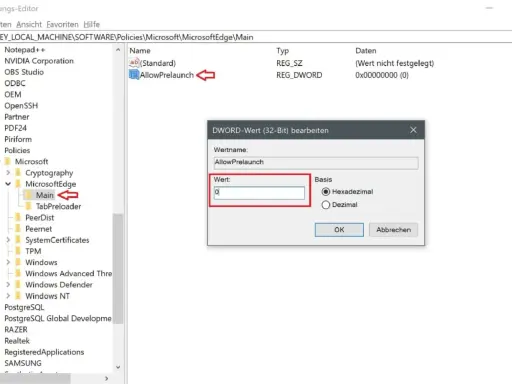Open the Favoriten menu
512x384 pixels.
[62, 24]
